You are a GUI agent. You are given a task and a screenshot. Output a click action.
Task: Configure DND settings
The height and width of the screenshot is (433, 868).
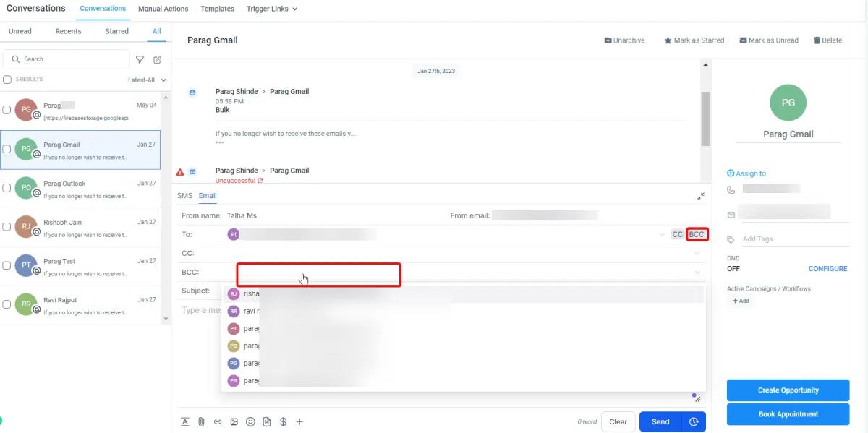tap(827, 269)
